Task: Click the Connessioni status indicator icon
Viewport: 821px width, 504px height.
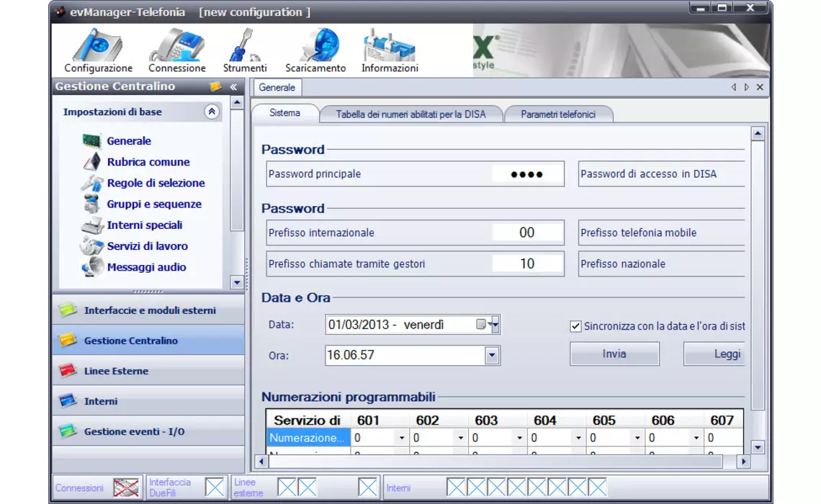Action: pos(126,487)
